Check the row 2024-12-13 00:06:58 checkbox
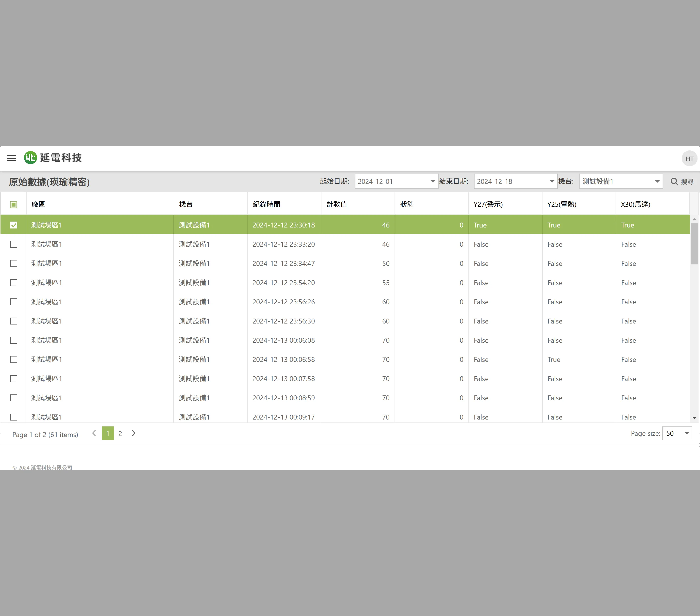The height and width of the screenshot is (616, 700). (14, 359)
